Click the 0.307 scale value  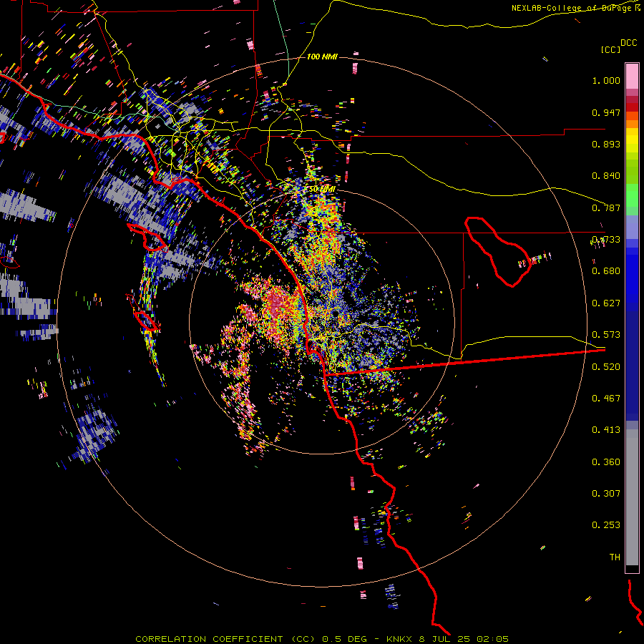click(606, 494)
